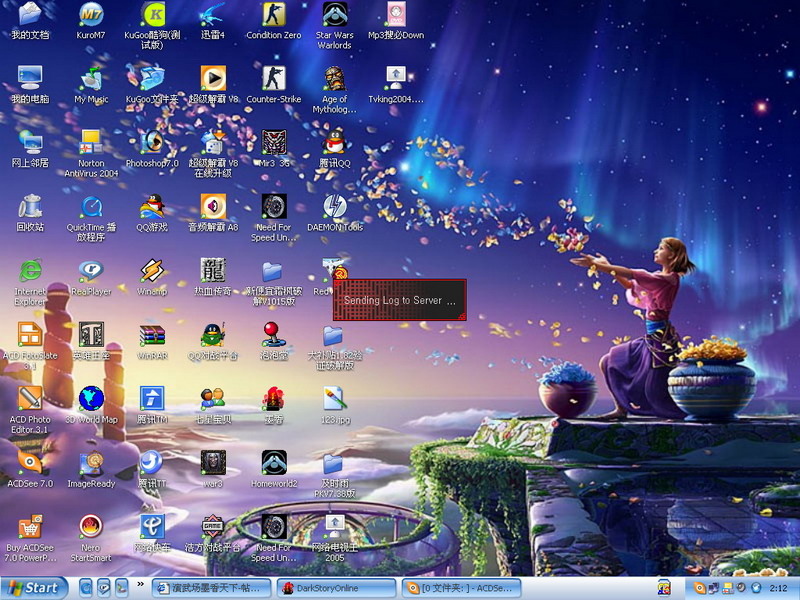
Task: Expand hidden Quick Launch icons chevron
Action: point(141,585)
